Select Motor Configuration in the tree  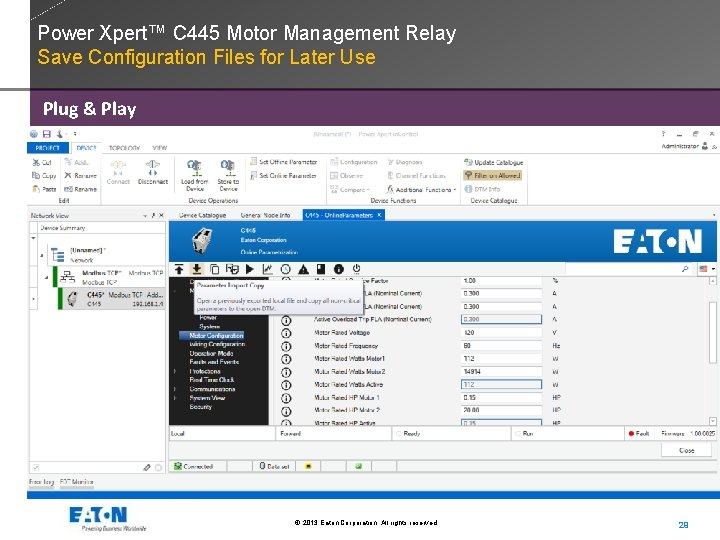(216, 336)
